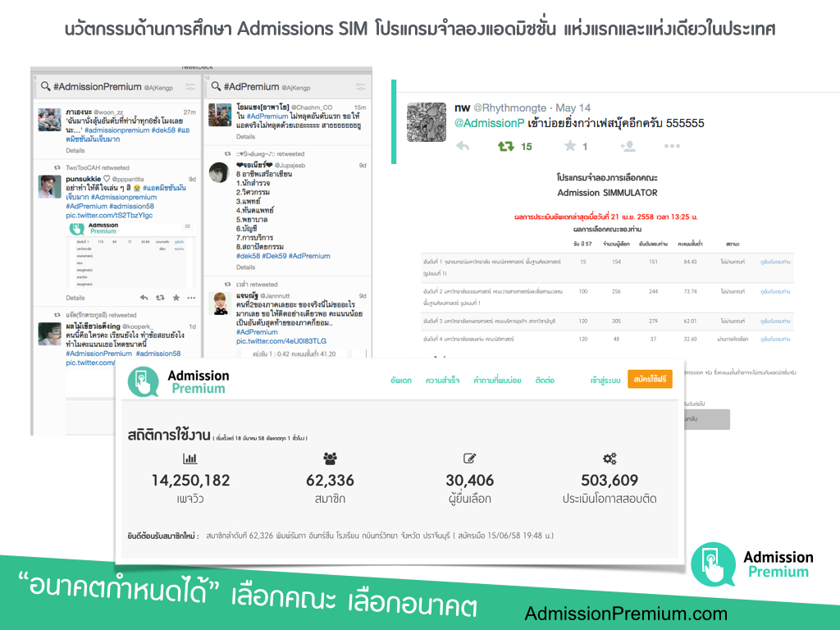Open the pic.twitter.com/tS2TbzYlgc link
This screenshot has width=840, height=630.
coord(109,216)
